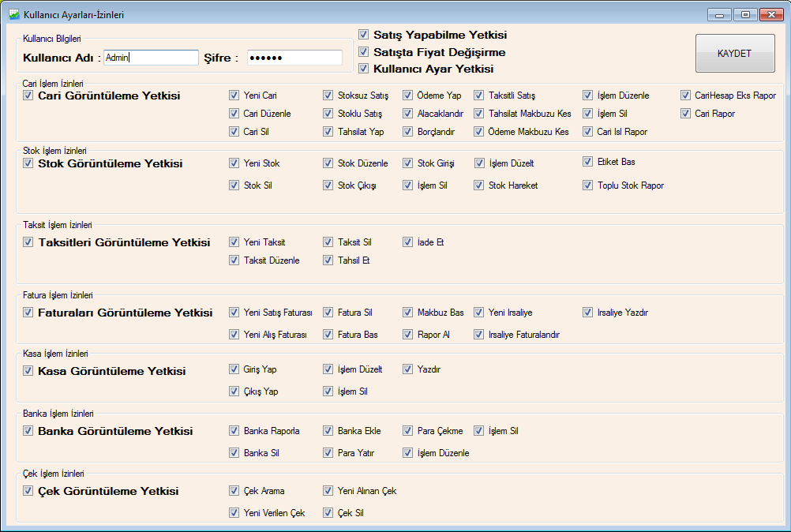Click the Kullanıcı Adı text field
Image resolution: width=791 pixels, height=532 pixels.
coord(151,58)
